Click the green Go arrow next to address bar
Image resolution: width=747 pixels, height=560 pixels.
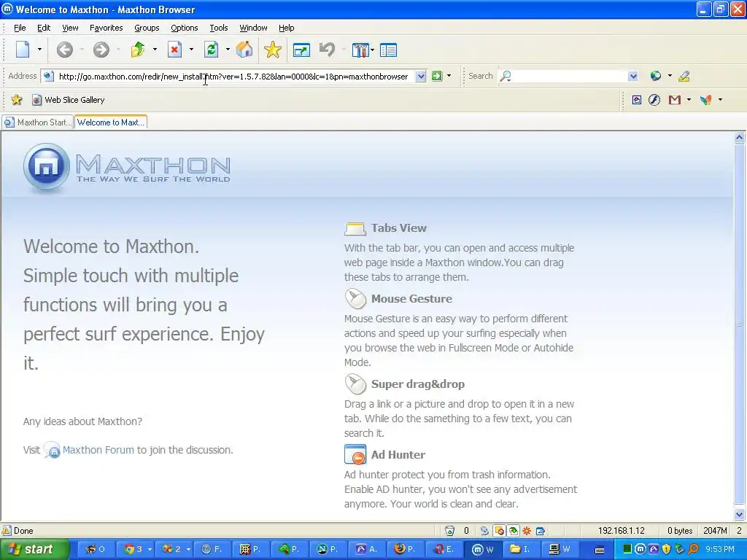click(x=436, y=76)
